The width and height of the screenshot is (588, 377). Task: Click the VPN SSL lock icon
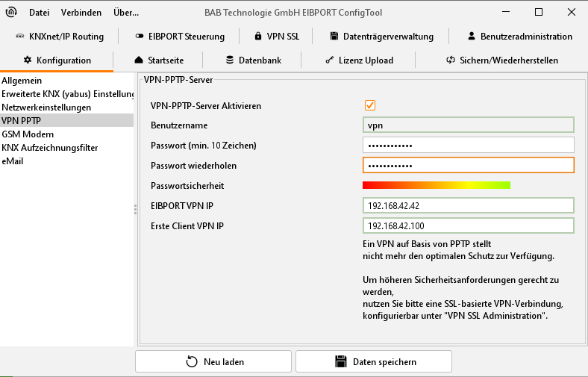tap(258, 36)
